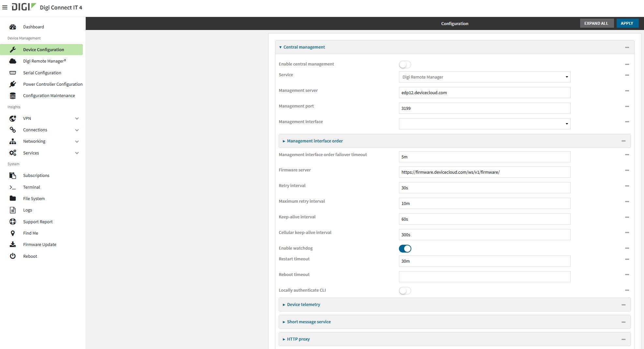Image resolution: width=644 pixels, height=349 pixels.
Task: Click the empty Reboot timeout field
Action: [485, 277]
